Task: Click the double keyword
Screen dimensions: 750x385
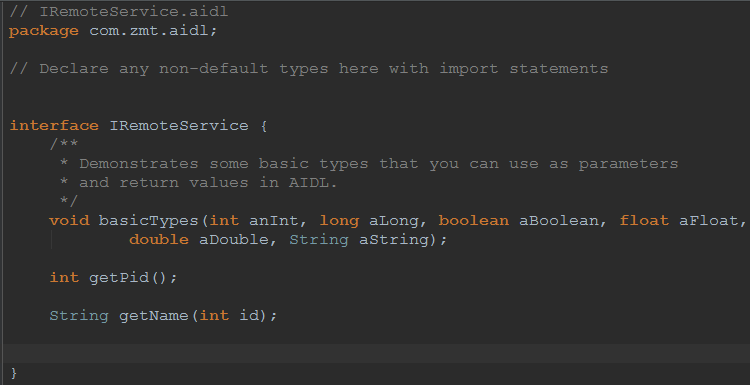Action: 159,240
